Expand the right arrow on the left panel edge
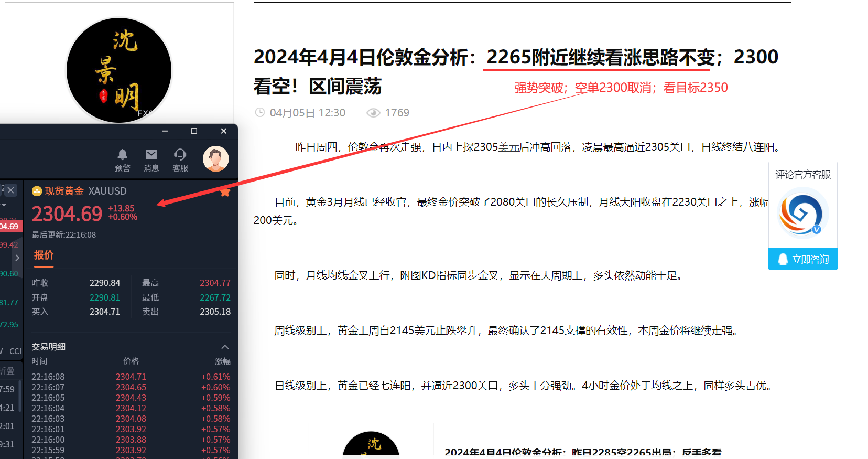This screenshot has height=459, width=868. 17,258
